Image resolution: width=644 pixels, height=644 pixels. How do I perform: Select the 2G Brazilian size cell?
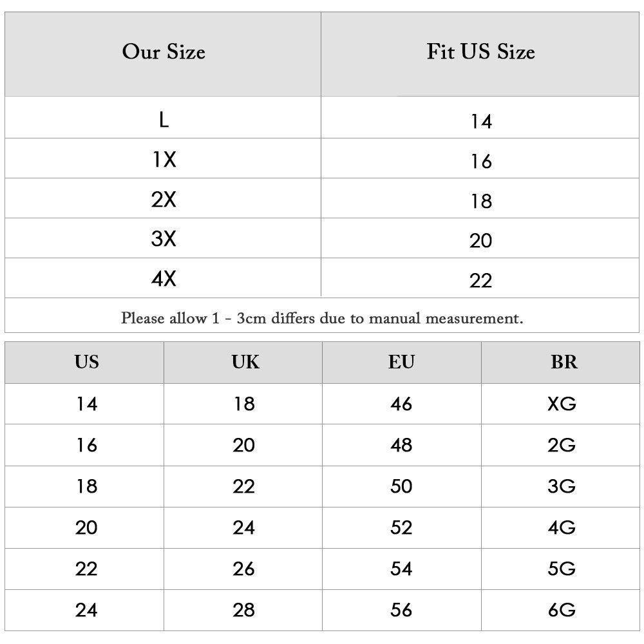[562, 445]
